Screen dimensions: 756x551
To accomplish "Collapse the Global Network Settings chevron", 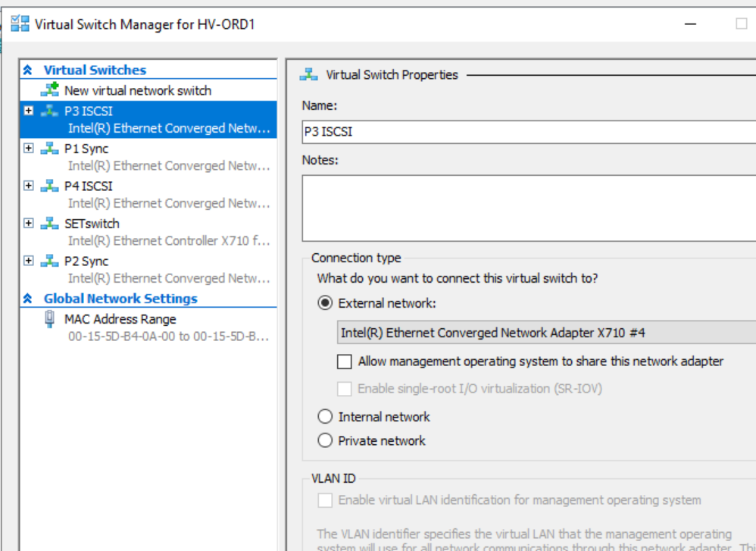I will (27, 299).
